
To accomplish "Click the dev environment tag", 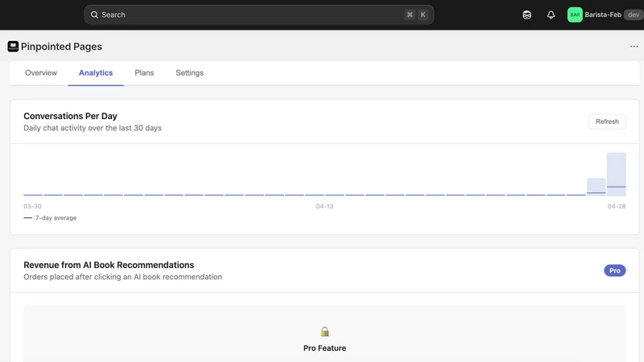I will coord(634,14).
